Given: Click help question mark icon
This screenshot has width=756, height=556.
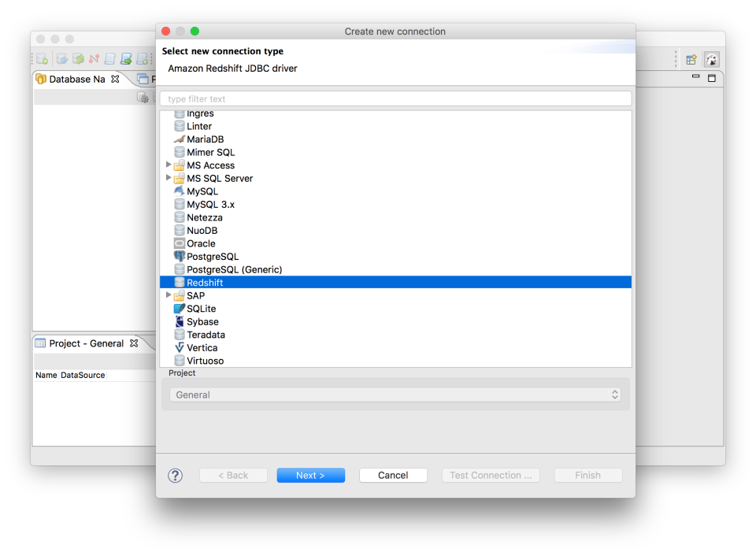Looking at the screenshot, I should tap(175, 476).
